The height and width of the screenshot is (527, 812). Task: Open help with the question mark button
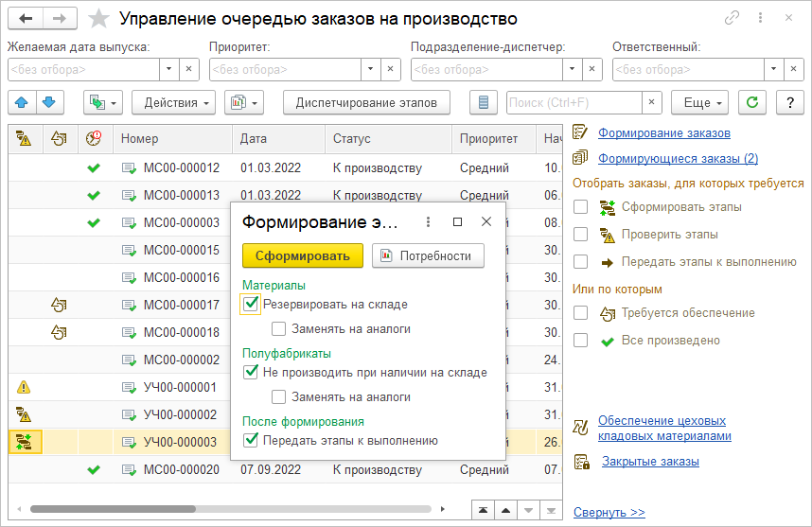(789, 102)
